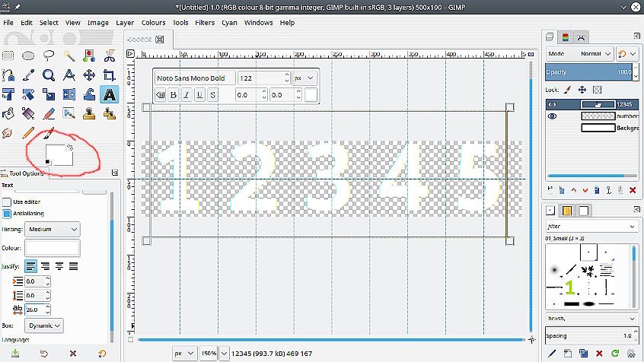
Task: Click the edit brush pencil icon
Action: pos(552,353)
